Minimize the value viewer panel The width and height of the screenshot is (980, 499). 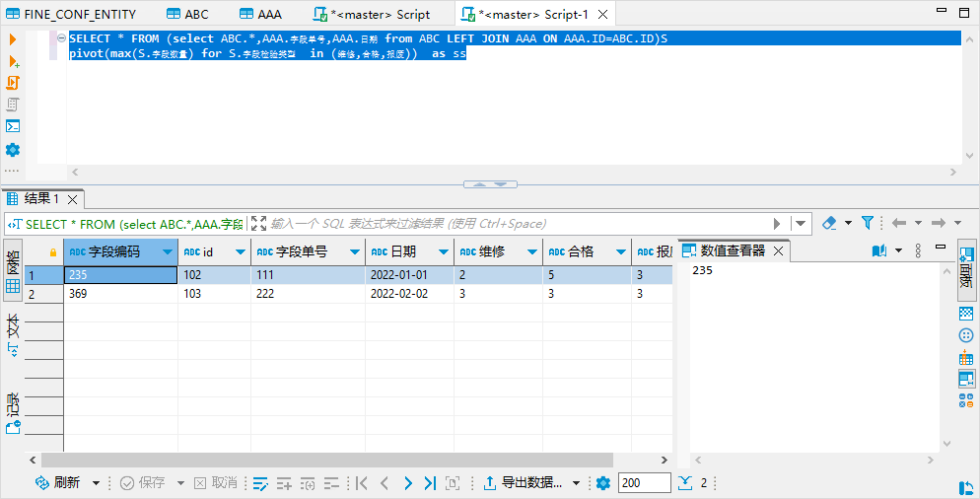pyautogui.click(x=941, y=248)
